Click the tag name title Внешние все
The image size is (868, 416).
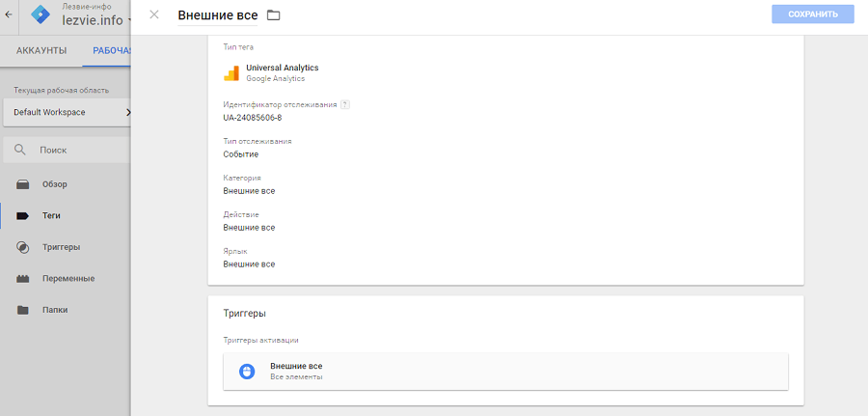pos(218,15)
